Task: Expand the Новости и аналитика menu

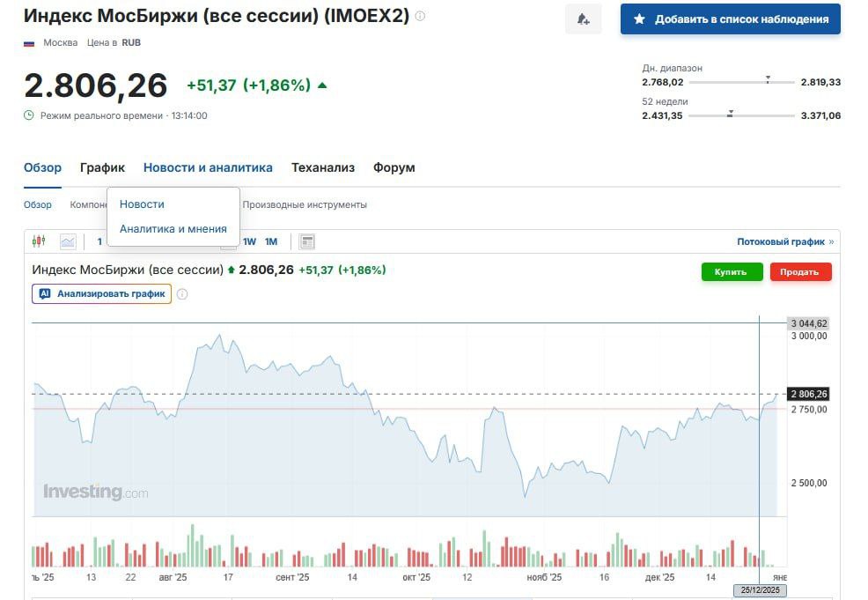Action: pos(208,167)
